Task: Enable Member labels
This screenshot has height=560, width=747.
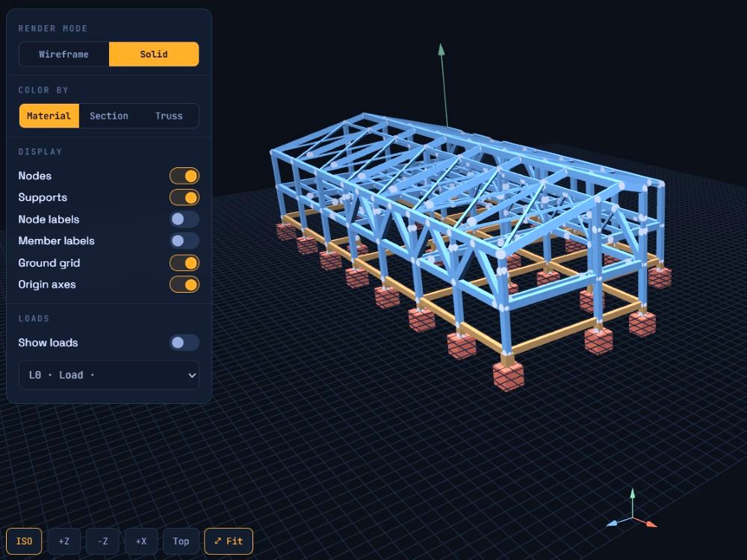Action: [x=185, y=241]
